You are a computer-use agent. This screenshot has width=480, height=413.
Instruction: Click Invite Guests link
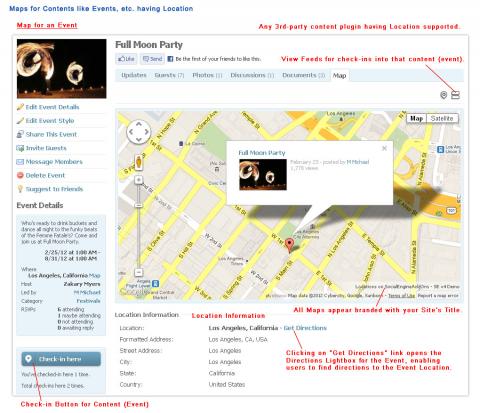[x=46, y=148]
